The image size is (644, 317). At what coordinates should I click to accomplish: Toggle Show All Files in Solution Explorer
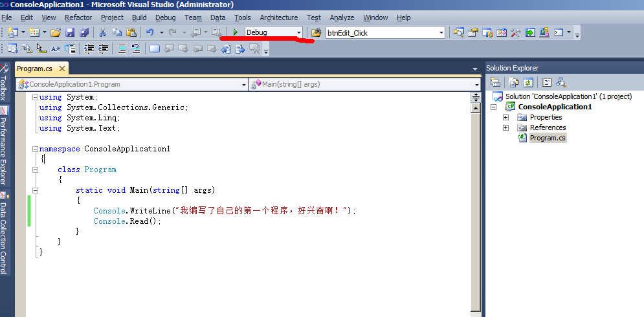514,83
